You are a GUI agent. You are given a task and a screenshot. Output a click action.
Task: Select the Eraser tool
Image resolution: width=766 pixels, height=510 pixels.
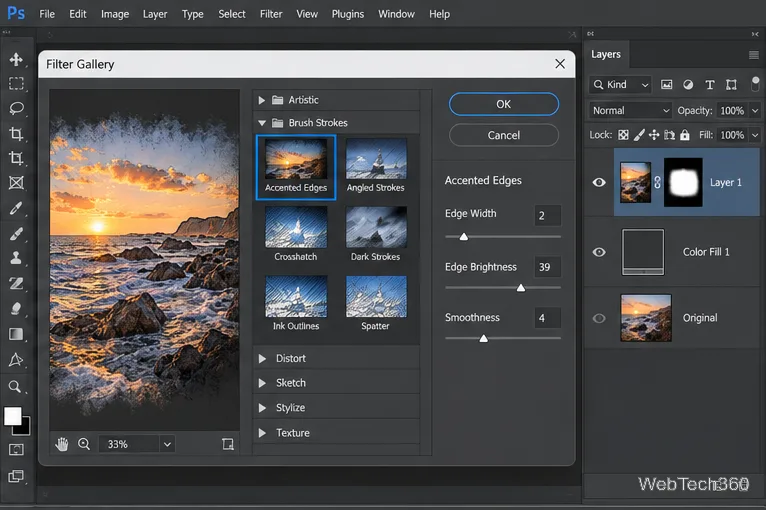[x=16, y=308]
